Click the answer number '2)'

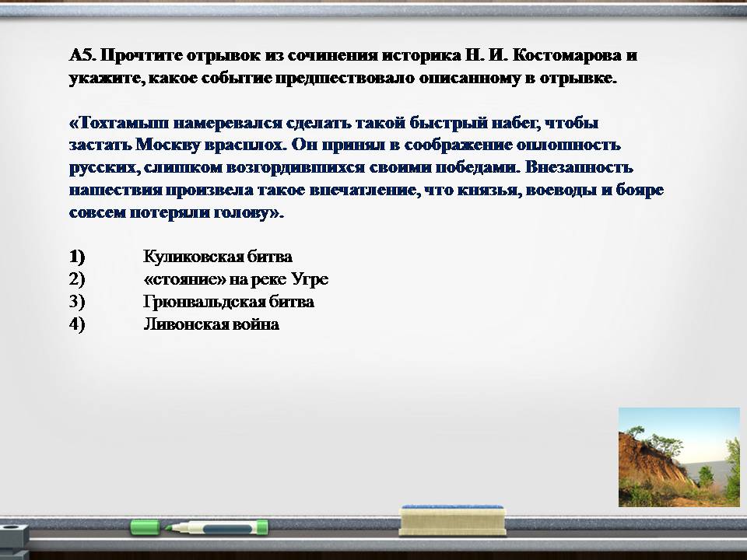tap(77, 279)
